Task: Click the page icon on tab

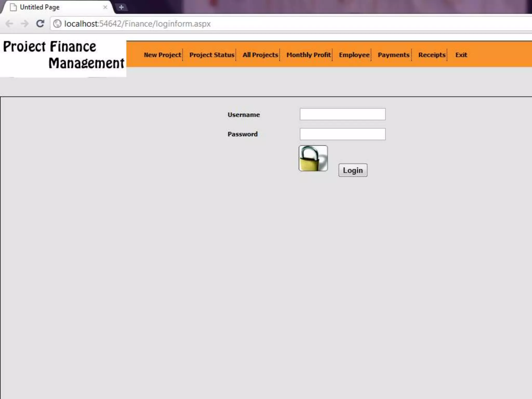Action: 13,7
